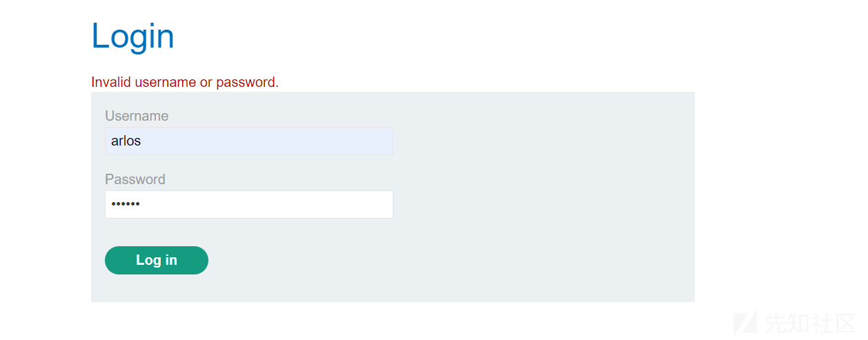Image resolution: width=868 pixels, height=340 pixels.
Task: Click the slanted watermark logo icon
Action: [x=744, y=322]
